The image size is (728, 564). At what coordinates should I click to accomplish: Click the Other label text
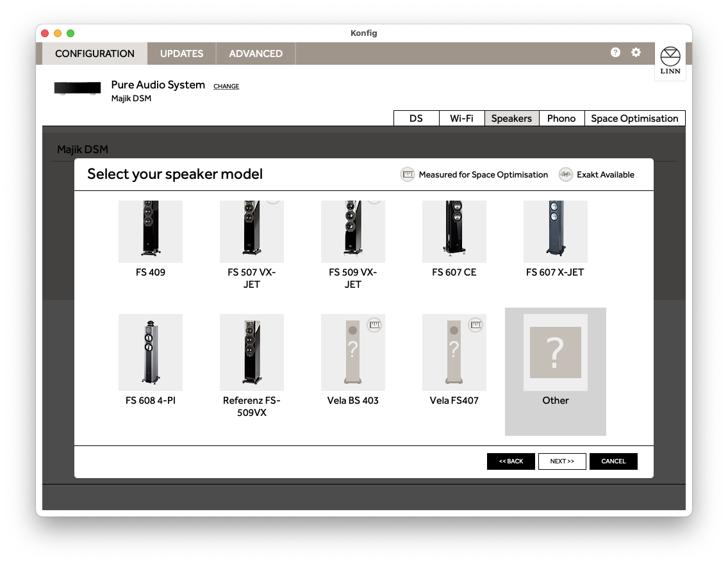[555, 401]
